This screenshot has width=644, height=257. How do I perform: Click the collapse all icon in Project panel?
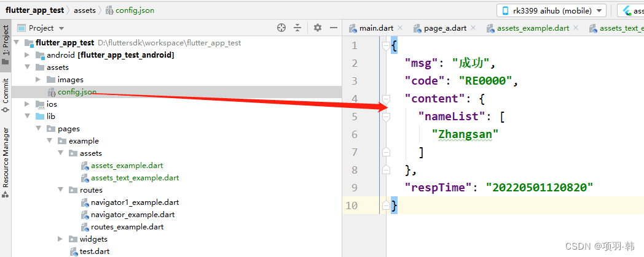point(297,28)
